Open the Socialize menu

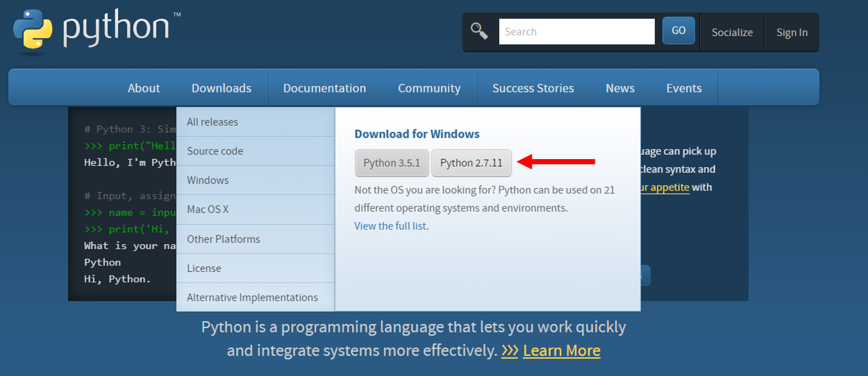(x=732, y=32)
